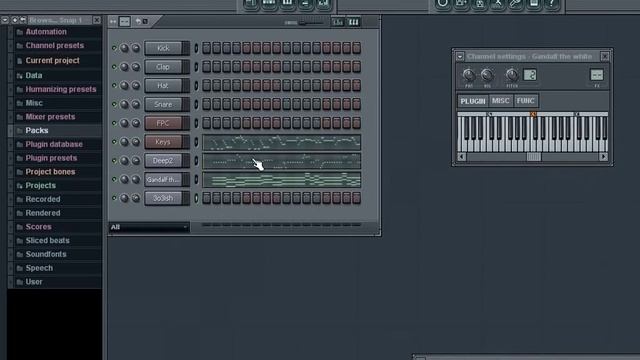Click the browser back arrow icon
This screenshot has width=640, height=360.
pyautogui.click(x=23, y=20)
